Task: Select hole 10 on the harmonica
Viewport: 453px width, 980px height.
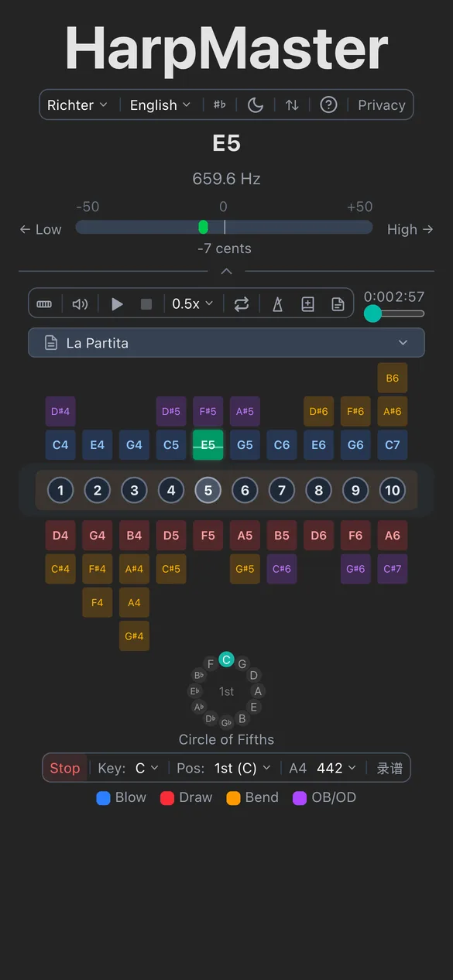Action: pyautogui.click(x=393, y=490)
